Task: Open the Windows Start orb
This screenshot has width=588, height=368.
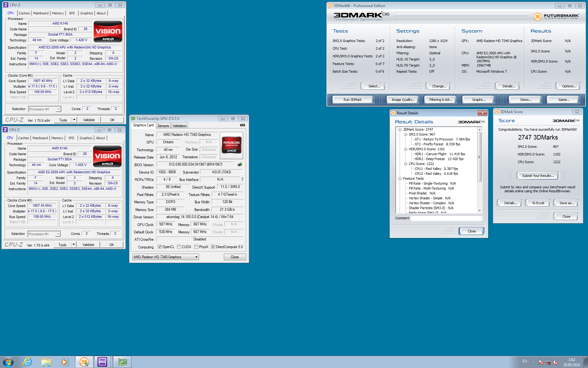Action: 8,362
